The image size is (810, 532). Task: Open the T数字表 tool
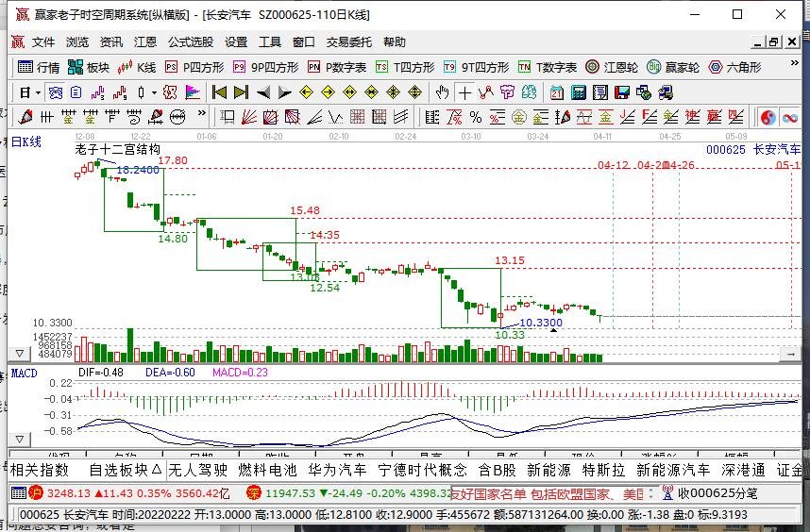(x=548, y=67)
